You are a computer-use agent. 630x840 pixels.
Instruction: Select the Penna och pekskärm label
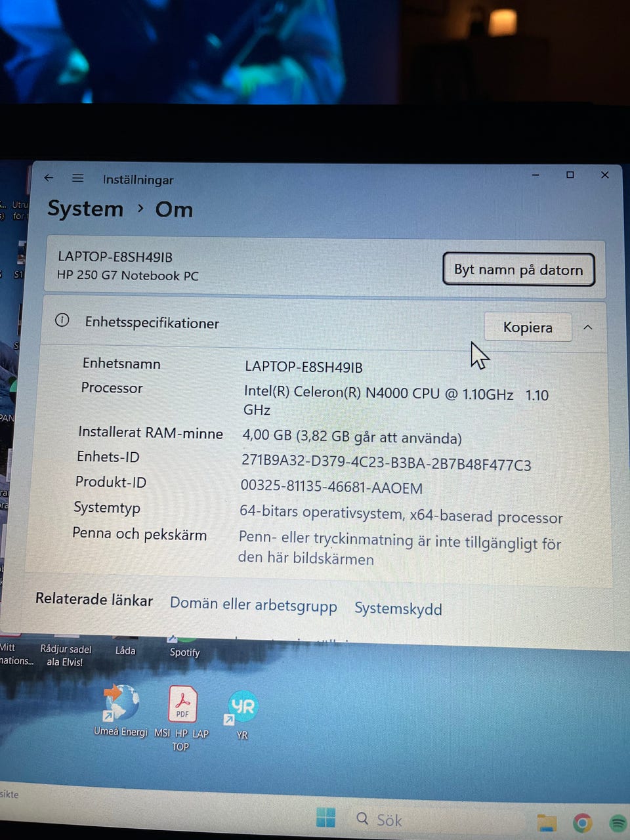[139, 534]
